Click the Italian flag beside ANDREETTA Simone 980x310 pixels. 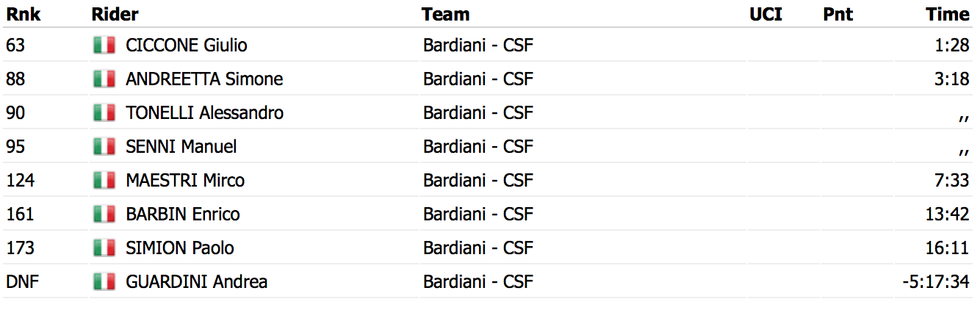click(104, 79)
